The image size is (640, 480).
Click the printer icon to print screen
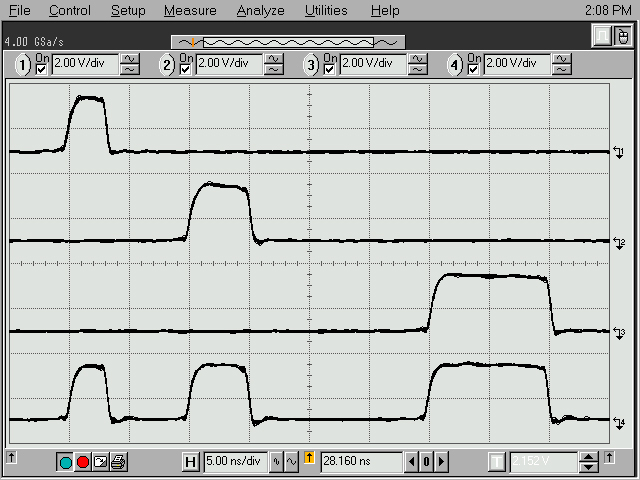[x=117, y=461]
